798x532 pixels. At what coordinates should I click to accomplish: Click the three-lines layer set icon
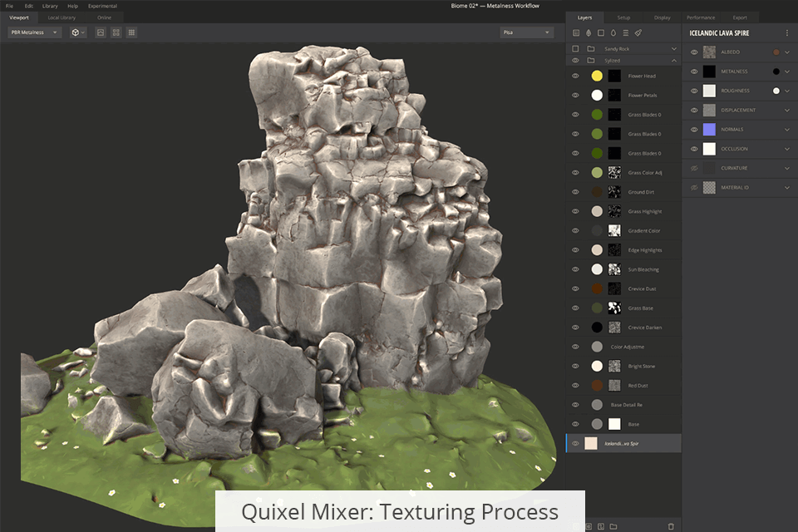[x=625, y=32]
